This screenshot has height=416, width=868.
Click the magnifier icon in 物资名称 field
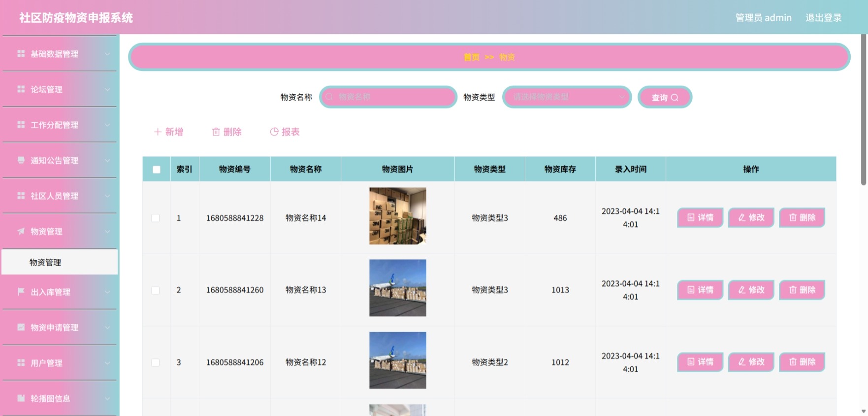[x=329, y=97]
